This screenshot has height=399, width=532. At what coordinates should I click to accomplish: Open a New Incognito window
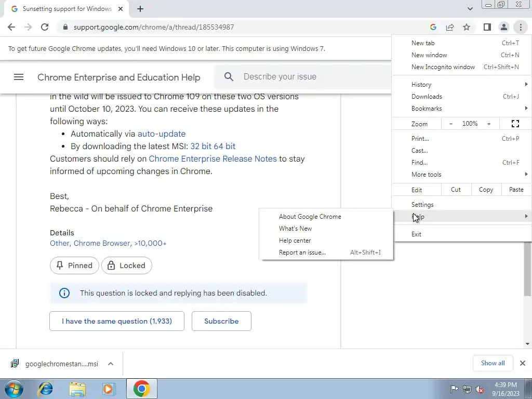[x=461, y=67]
